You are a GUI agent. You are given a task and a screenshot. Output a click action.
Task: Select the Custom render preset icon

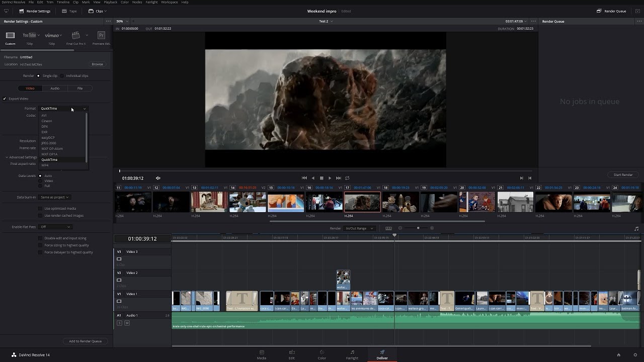[x=10, y=35]
